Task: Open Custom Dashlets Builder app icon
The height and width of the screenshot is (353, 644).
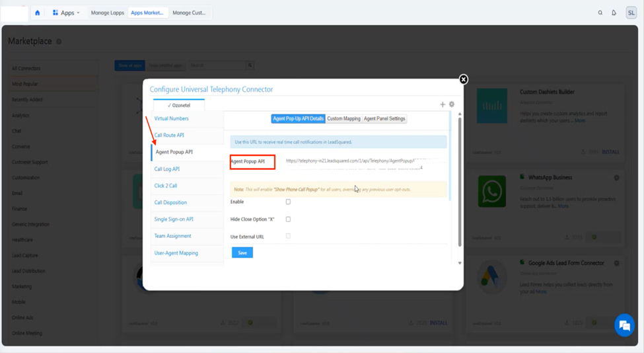Action: pos(491,106)
